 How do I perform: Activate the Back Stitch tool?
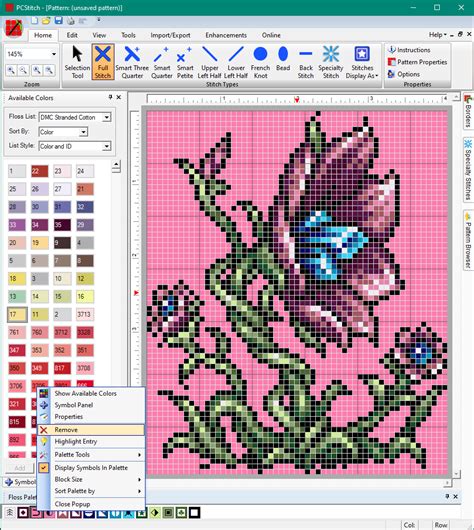306,62
